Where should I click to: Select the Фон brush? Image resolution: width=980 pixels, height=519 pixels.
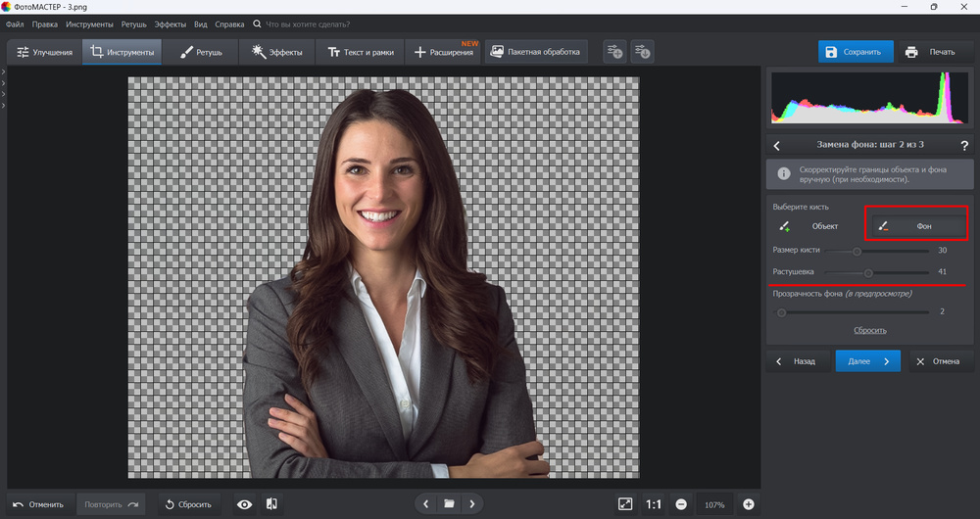pos(915,226)
